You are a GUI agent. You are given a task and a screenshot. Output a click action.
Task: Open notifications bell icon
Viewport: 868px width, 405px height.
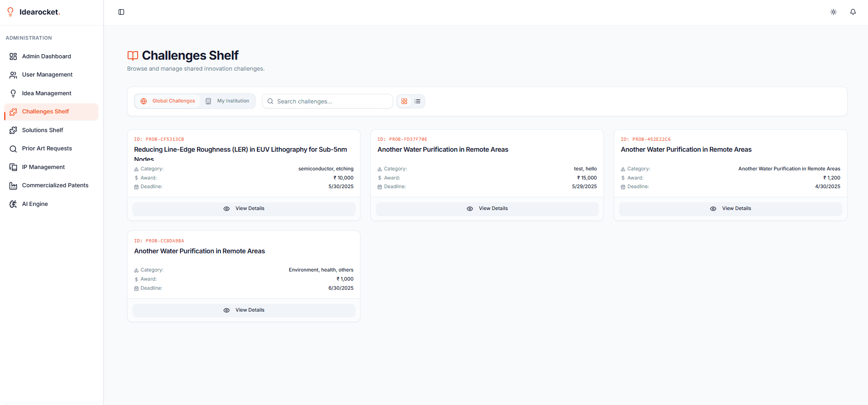pyautogui.click(x=853, y=12)
